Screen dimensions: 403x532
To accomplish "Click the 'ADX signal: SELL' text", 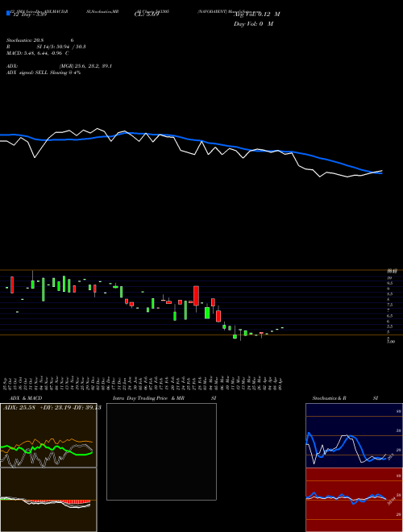I will (x=27, y=73).
